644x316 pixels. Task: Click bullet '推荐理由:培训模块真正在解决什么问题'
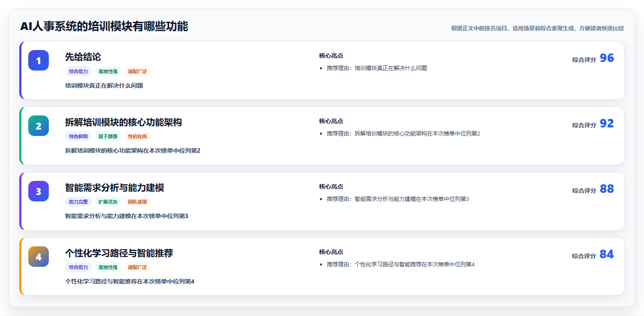tap(377, 68)
